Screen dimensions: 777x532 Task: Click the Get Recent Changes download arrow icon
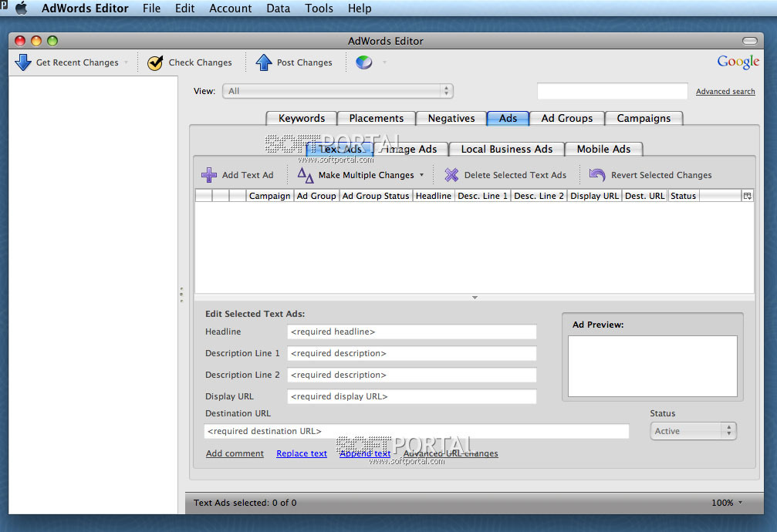23,62
